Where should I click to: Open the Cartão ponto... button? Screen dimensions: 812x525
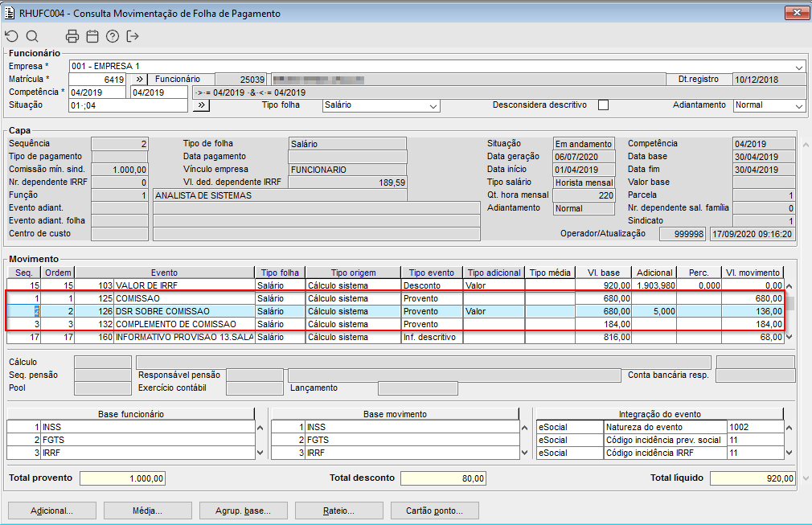(x=435, y=511)
